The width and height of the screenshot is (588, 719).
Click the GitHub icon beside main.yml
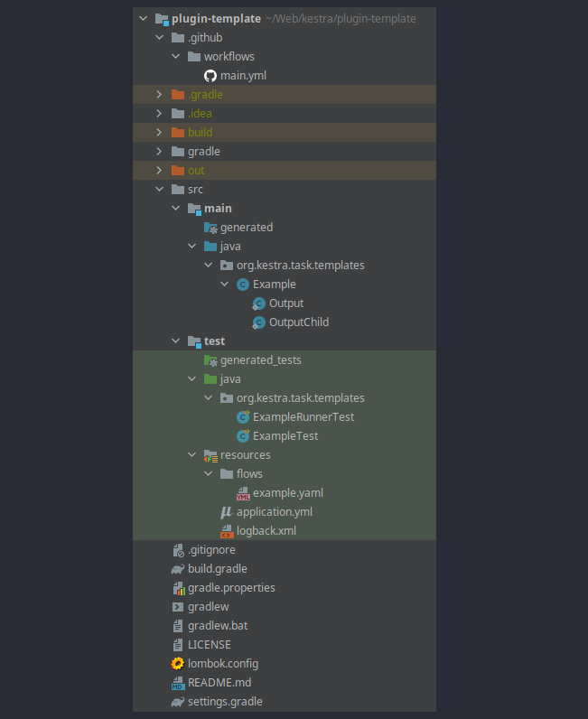(210, 76)
